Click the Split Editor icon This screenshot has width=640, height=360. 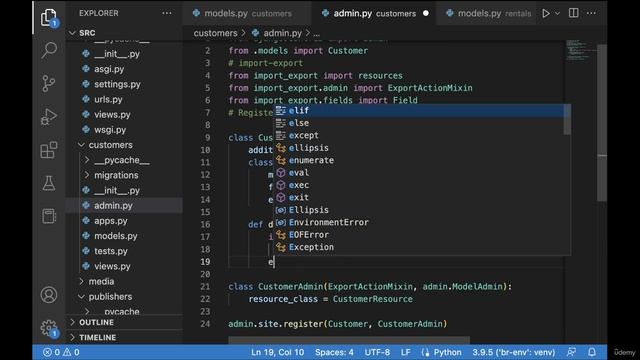tap(573, 13)
